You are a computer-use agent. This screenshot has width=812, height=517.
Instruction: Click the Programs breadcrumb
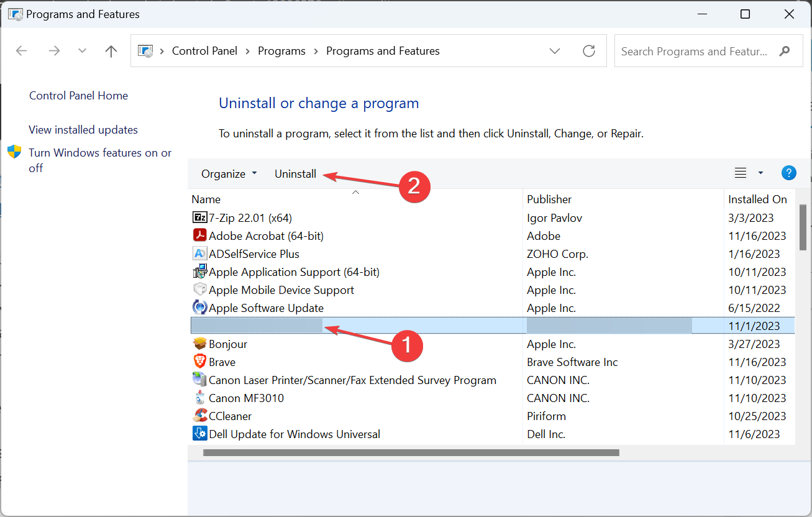pyautogui.click(x=281, y=51)
